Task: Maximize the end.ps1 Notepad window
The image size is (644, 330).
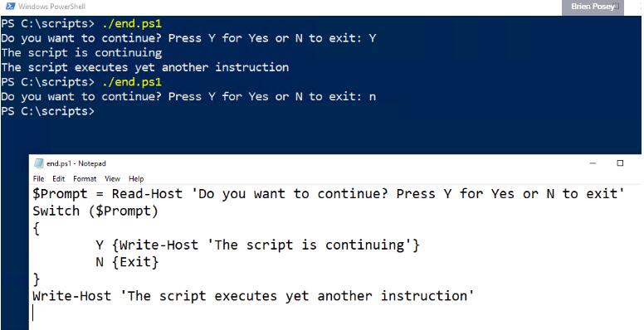Action: (x=620, y=163)
